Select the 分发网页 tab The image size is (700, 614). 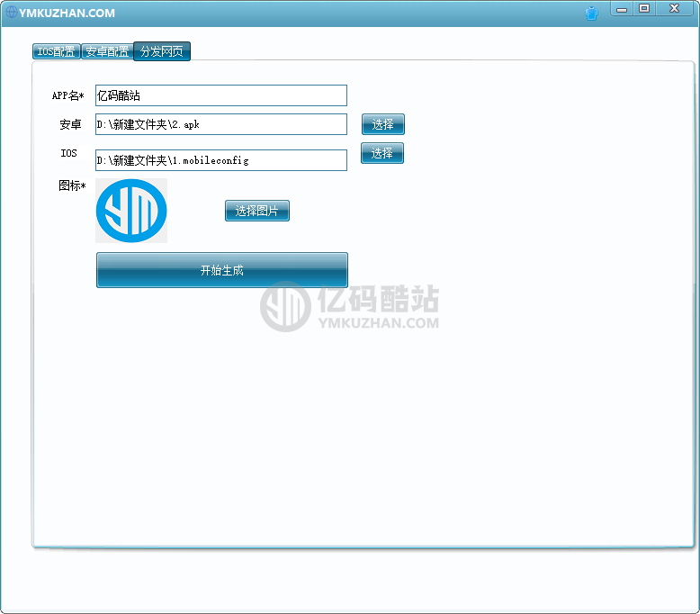[x=162, y=51]
